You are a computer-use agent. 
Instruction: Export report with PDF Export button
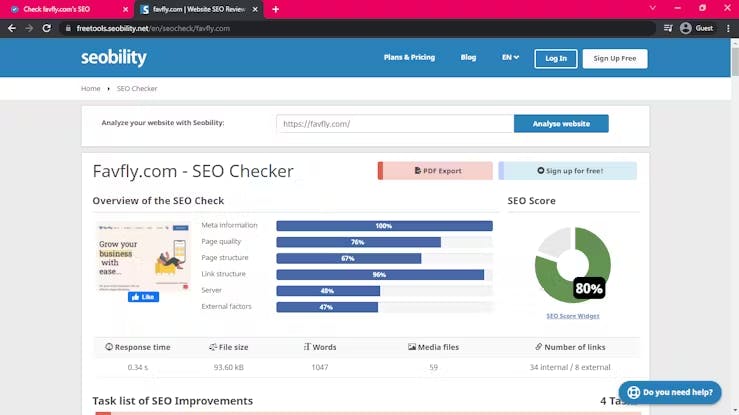pyautogui.click(x=435, y=171)
